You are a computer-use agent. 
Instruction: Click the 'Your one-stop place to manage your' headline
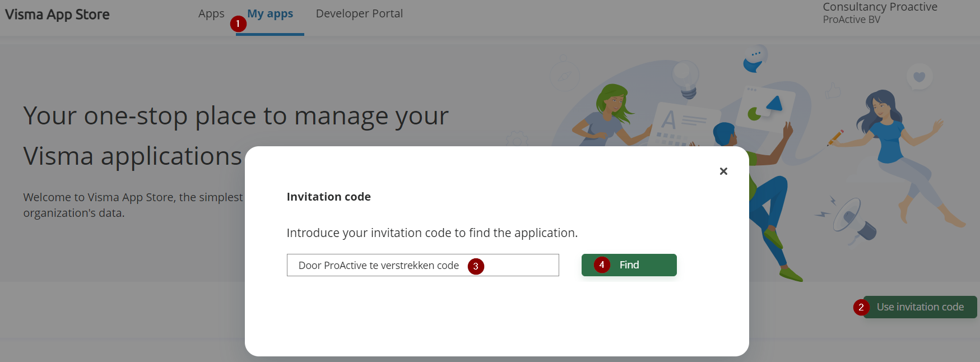pyautogui.click(x=236, y=116)
